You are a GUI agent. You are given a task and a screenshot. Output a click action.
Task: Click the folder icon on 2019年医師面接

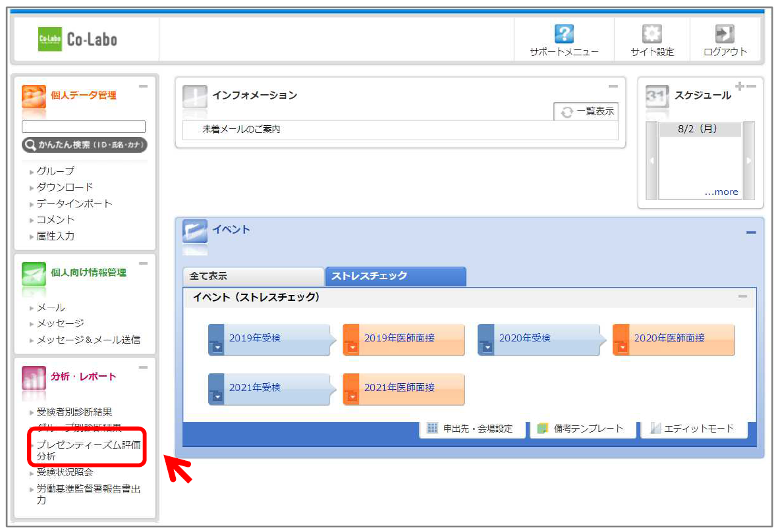click(352, 346)
